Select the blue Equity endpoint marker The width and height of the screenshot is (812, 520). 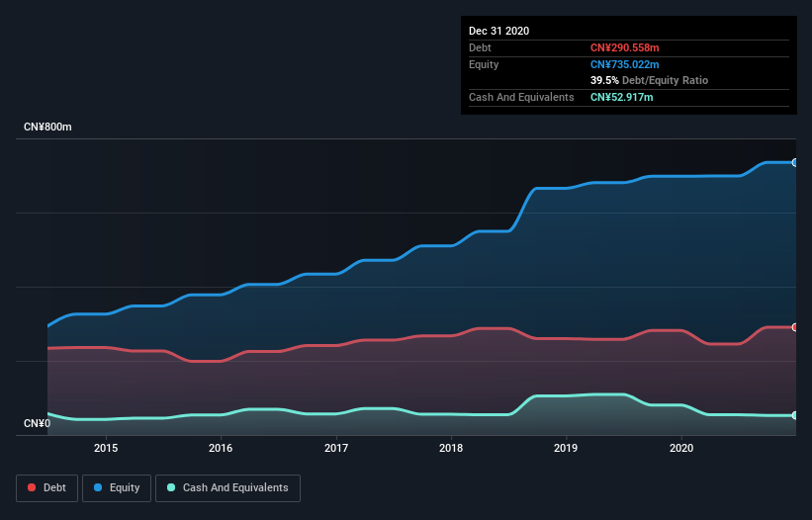click(795, 162)
